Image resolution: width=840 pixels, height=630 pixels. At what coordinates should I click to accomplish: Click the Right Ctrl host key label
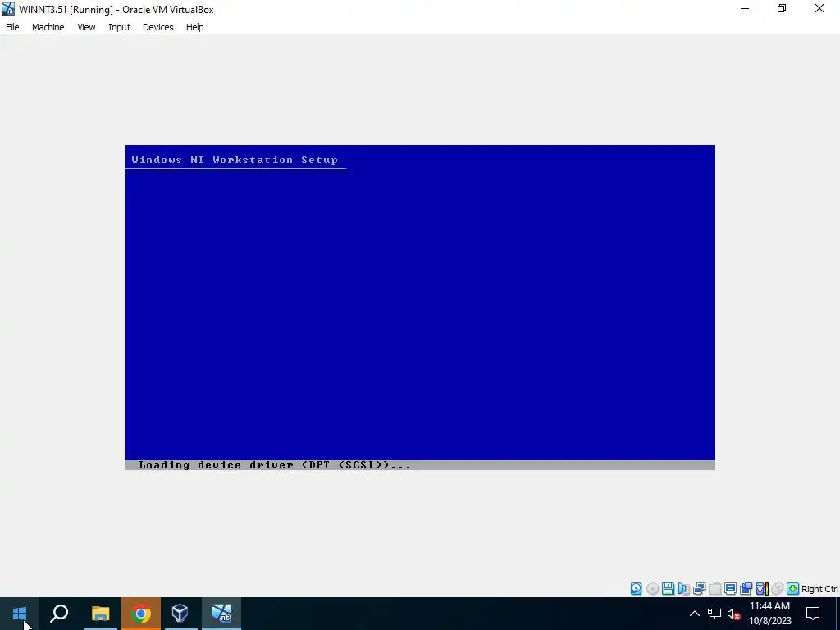click(820, 589)
